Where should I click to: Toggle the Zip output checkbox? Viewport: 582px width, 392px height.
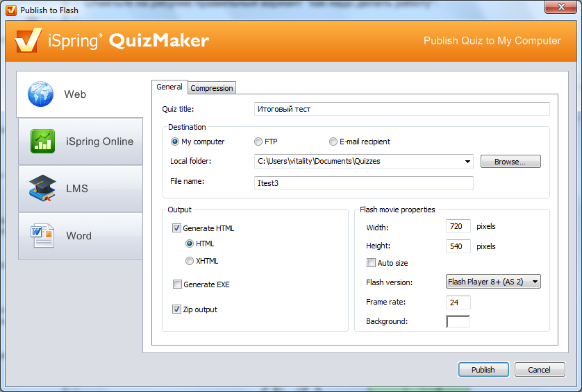click(x=176, y=309)
